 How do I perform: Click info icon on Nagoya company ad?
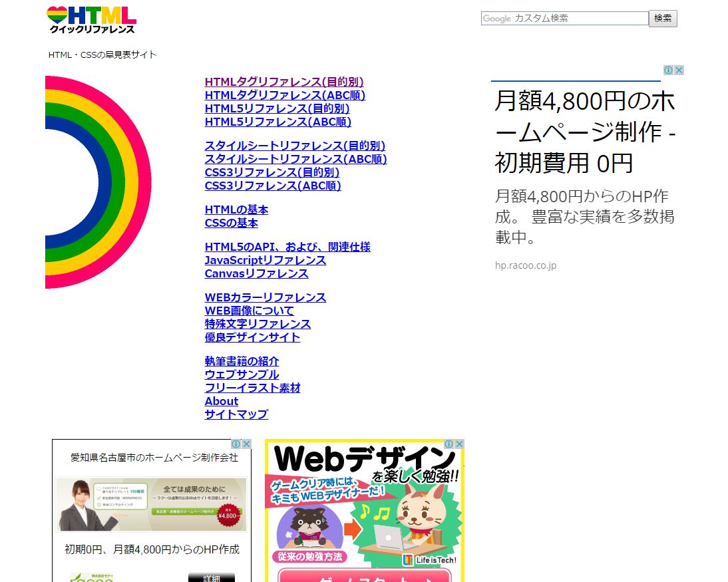(236, 444)
